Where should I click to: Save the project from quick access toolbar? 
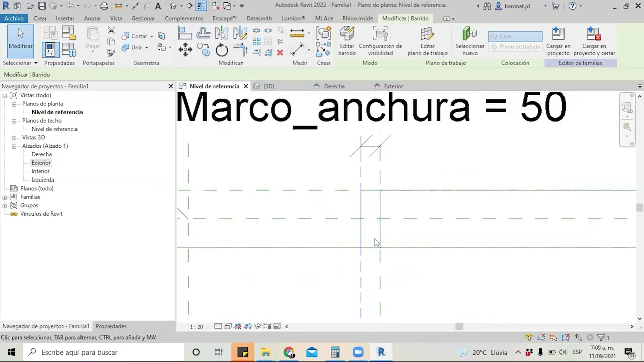[x=42, y=6]
